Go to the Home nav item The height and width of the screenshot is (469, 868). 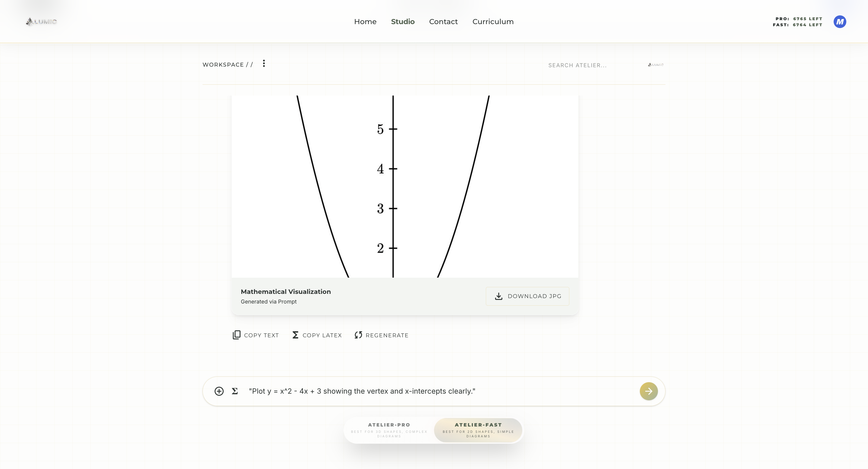coord(365,22)
